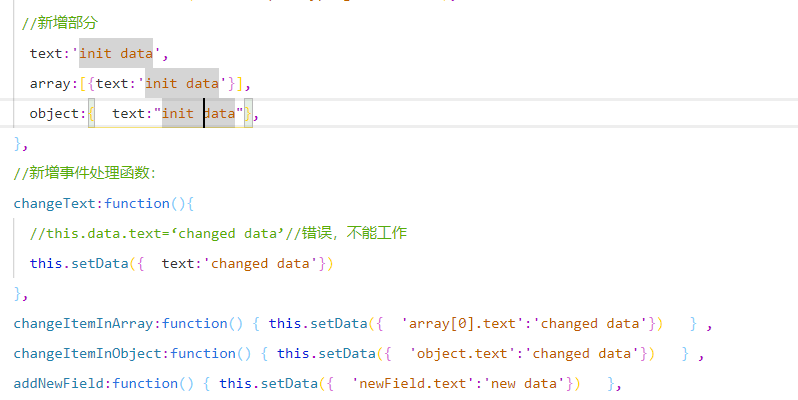Click the 'changeItemInArray' function name
798x400 pixels.
(x=83, y=324)
